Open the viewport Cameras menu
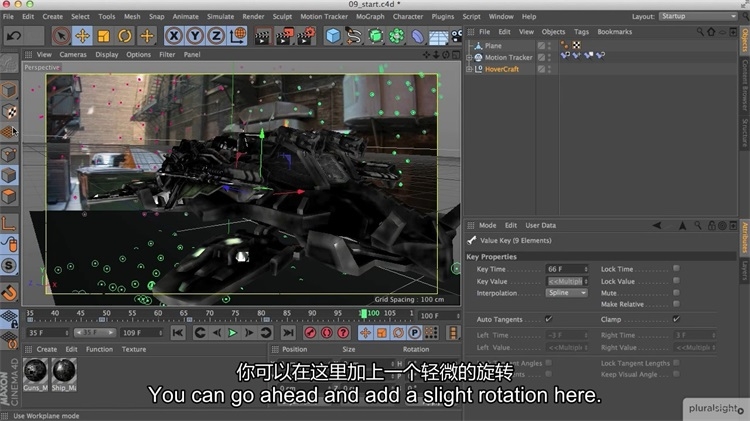Image resolution: width=750 pixels, height=421 pixels. 73,55
